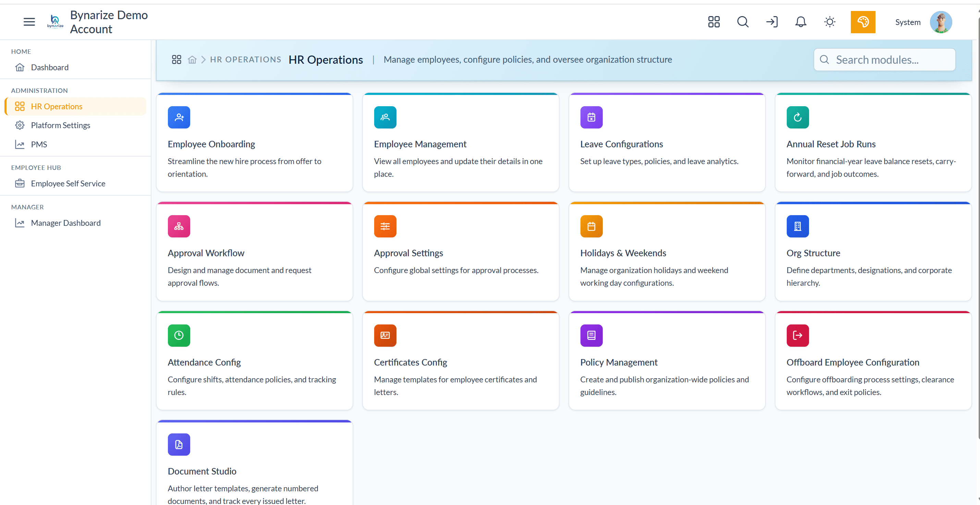Image resolution: width=980 pixels, height=505 pixels.
Task: Click the Policy Management document icon
Action: [x=591, y=335]
